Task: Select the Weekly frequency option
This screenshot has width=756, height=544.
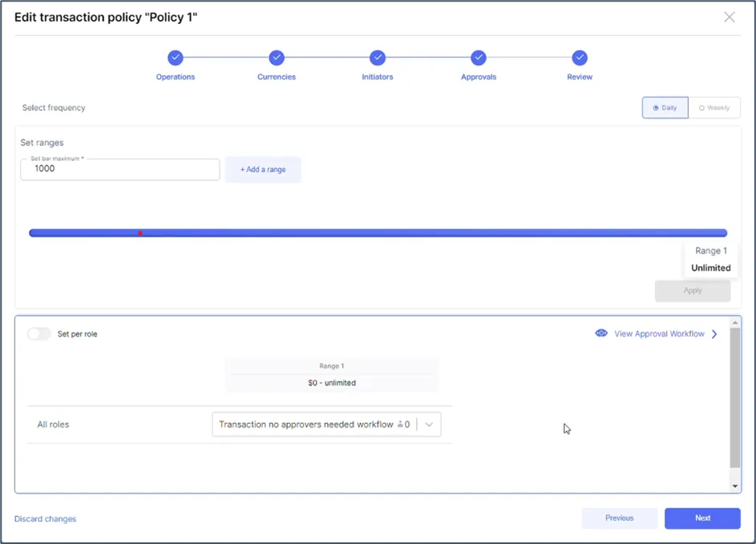Action: 714,107
